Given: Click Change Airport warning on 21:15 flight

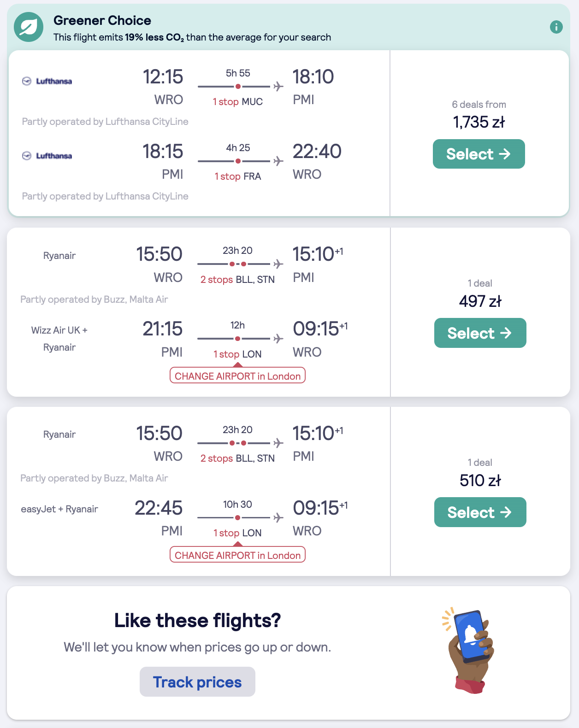Looking at the screenshot, I should tap(237, 376).
